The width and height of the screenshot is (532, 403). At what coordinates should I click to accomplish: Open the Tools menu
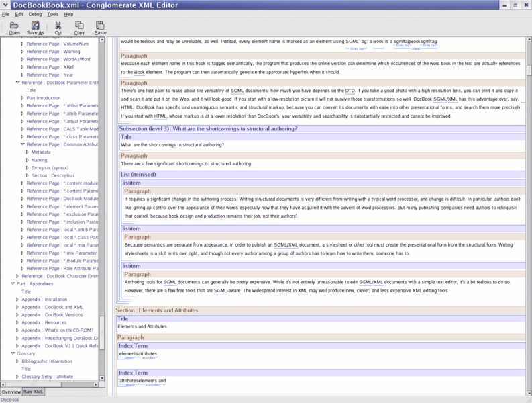pos(52,14)
